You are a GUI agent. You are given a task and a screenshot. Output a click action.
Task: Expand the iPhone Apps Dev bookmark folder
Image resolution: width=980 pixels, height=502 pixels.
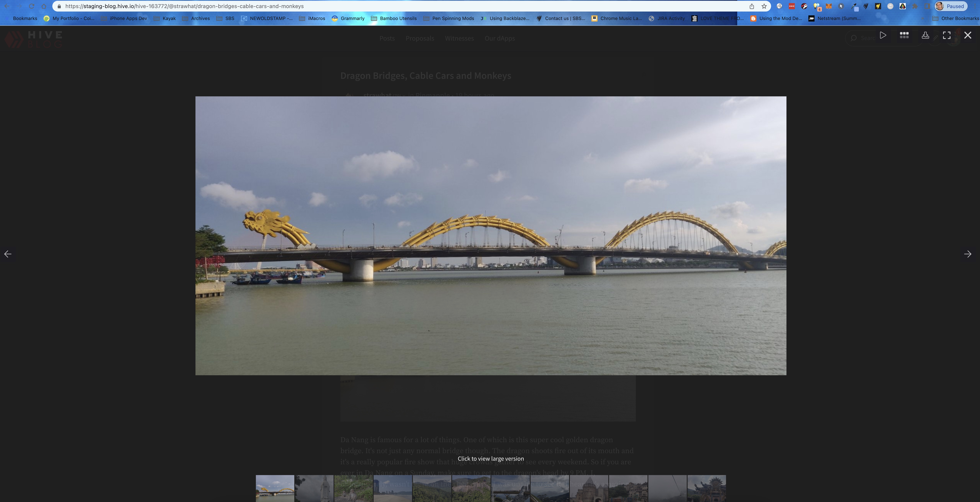click(x=124, y=18)
